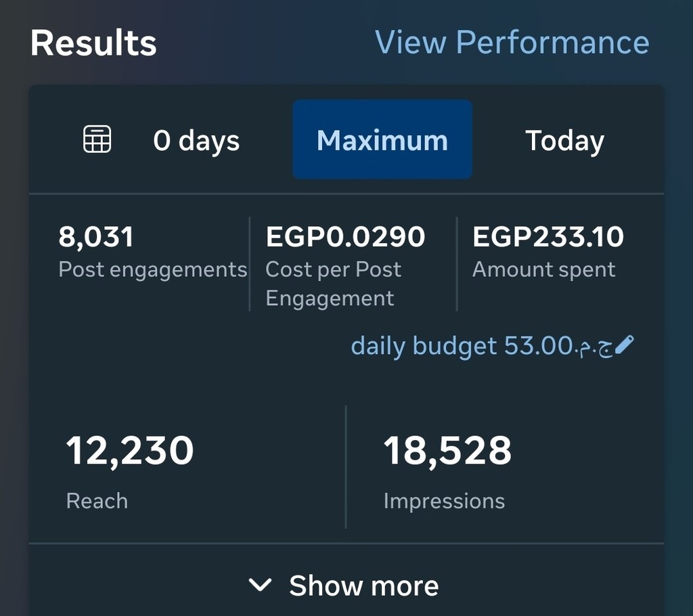Select the Post engagements label

[153, 269]
